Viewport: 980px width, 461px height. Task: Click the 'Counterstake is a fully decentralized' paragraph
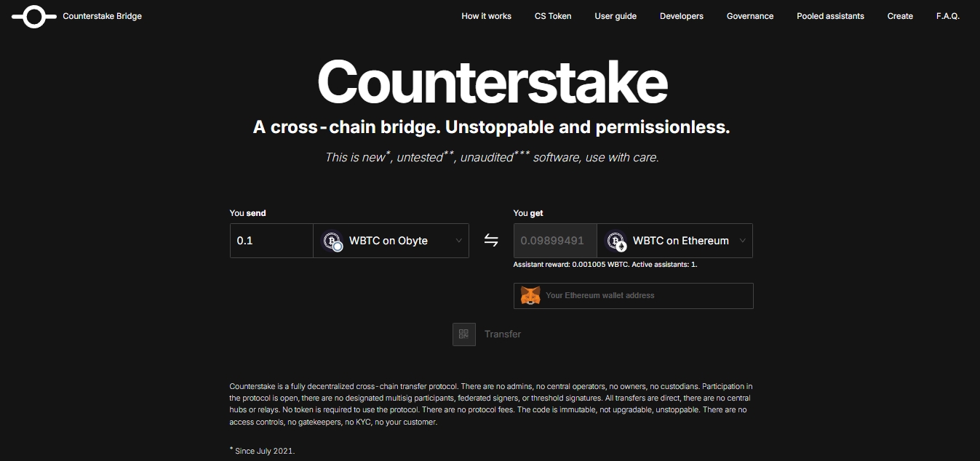491,404
